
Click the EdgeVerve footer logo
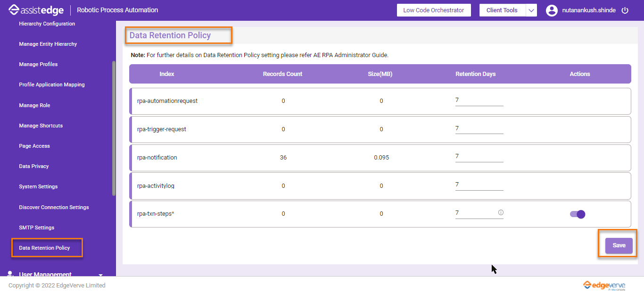click(x=604, y=285)
